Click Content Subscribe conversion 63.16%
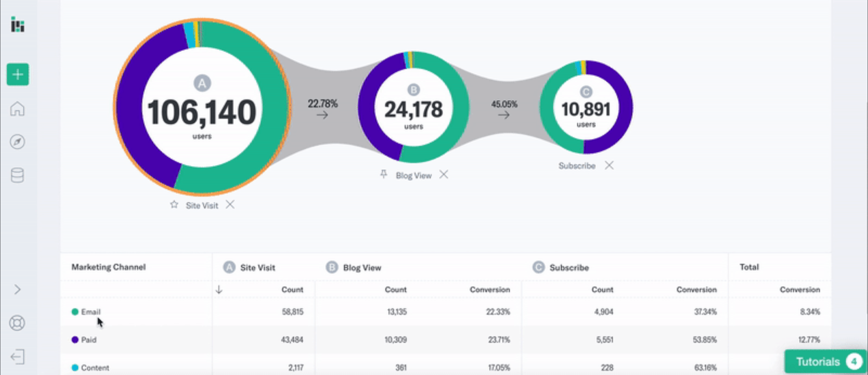Image resolution: width=868 pixels, height=375 pixels. tap(706, 368)
